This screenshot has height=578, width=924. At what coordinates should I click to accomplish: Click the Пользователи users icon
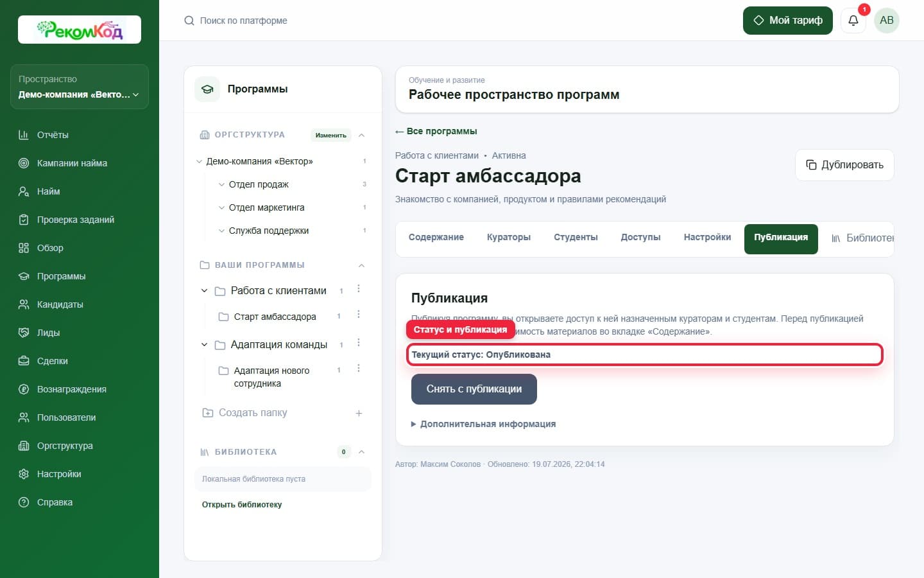point(24,417)
